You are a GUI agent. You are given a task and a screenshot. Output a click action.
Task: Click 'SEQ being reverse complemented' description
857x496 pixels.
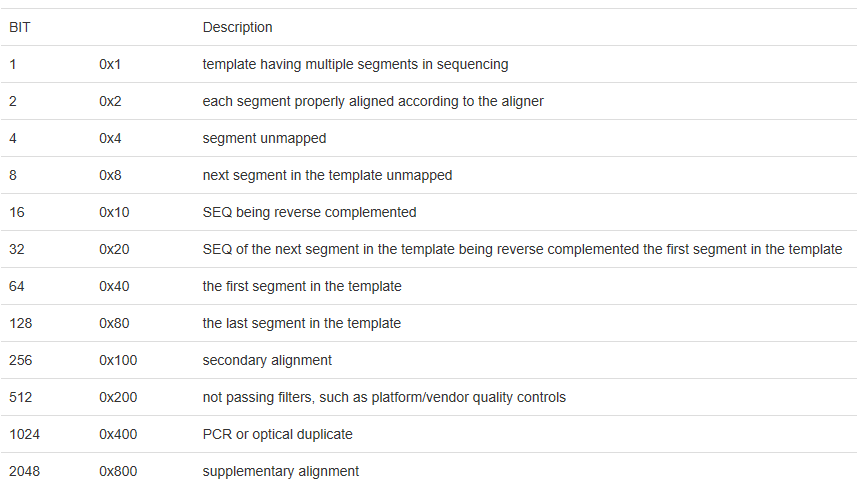click(309, 212)
